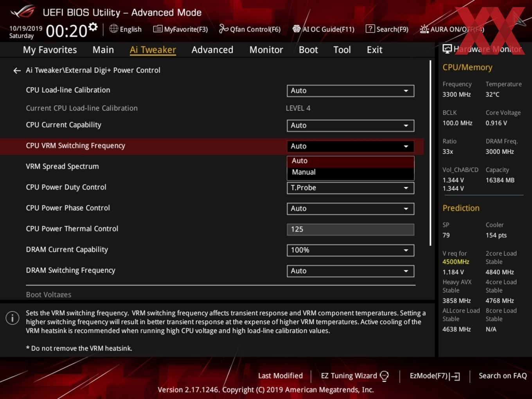Switch to Exit tab
This screenshot has width=532, height=399.
(374, 50)
